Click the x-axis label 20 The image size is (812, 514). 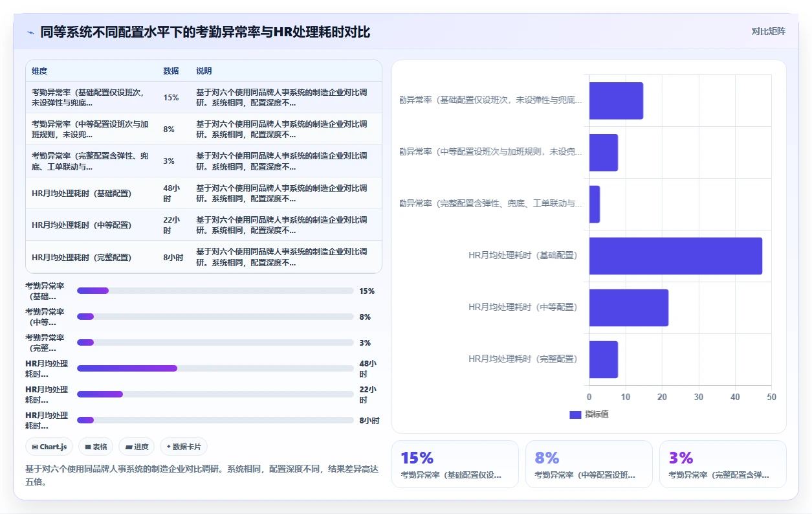(x=662, y=397)
